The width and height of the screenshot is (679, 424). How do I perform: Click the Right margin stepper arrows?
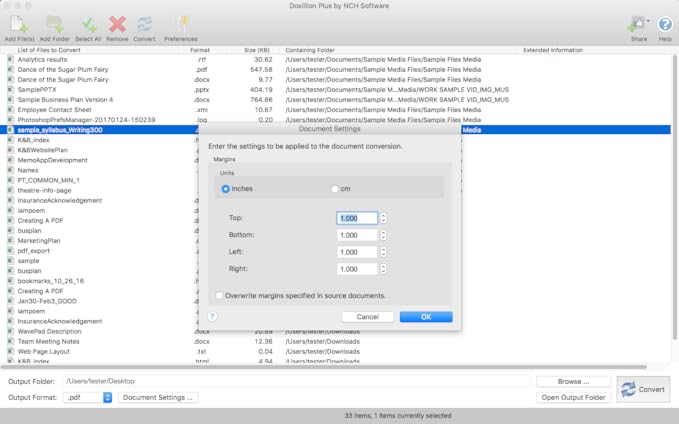pyautogui.click(x=383, y=269)
